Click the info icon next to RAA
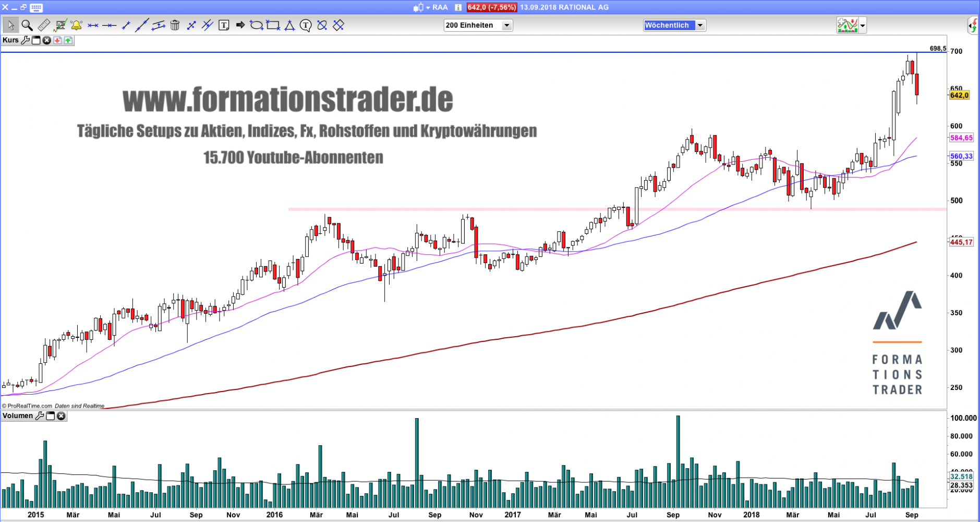 (x=458, y=7)
